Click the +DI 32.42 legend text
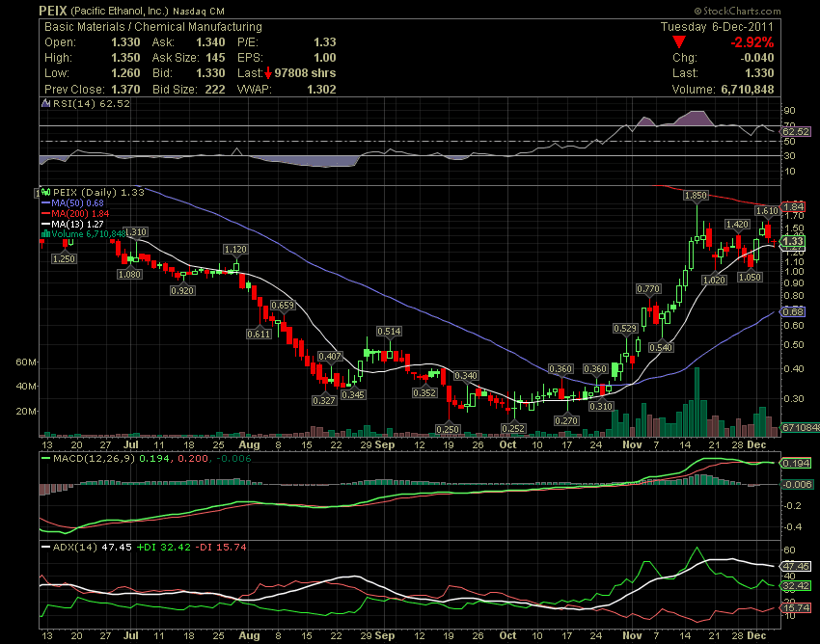 click(x=163, y=547)
